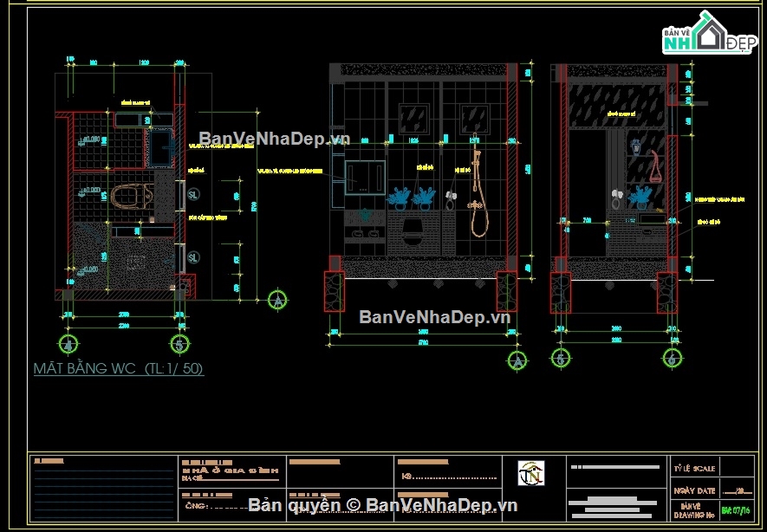
Task: Click the toilet symbol in floor plan
Action: [132, 197]
